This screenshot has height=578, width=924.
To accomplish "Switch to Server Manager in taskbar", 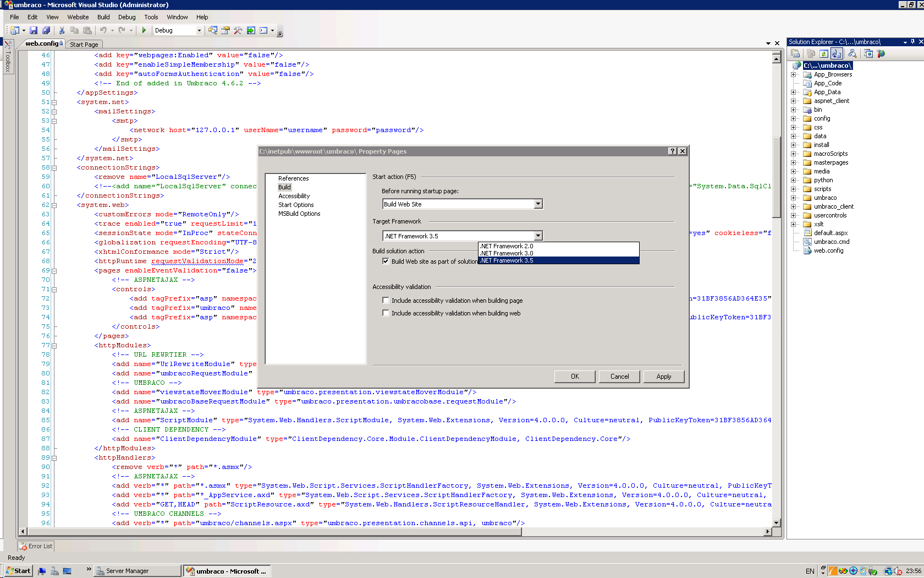I will pos(137,571).
